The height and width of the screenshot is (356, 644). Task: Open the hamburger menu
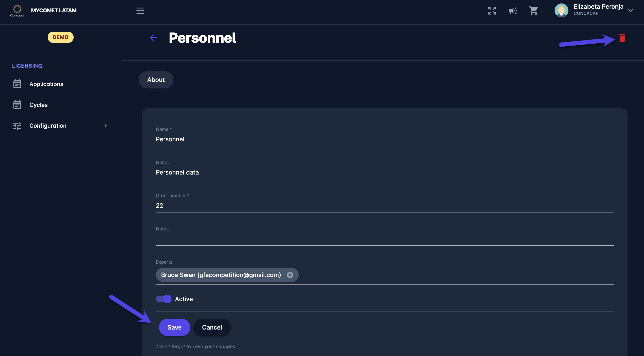tap(140, 10)
